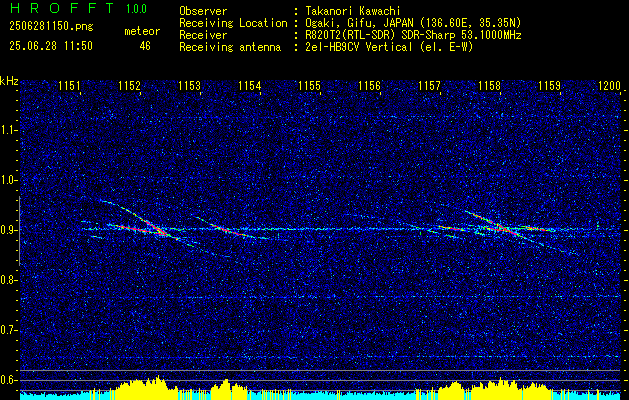Click the Receiving Location field label
Viewport: 629px width, 400px height.
click(233, 23)
